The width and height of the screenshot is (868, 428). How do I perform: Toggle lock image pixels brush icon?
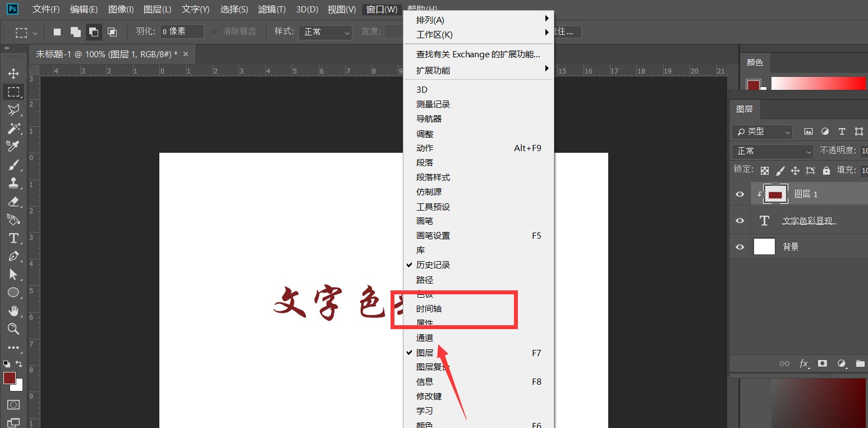[780, 170]
